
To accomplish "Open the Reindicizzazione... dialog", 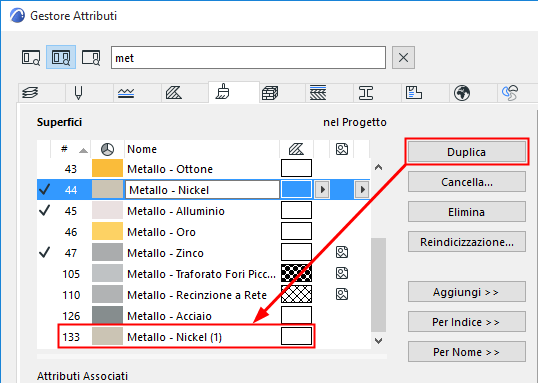I will click(466, 242).
